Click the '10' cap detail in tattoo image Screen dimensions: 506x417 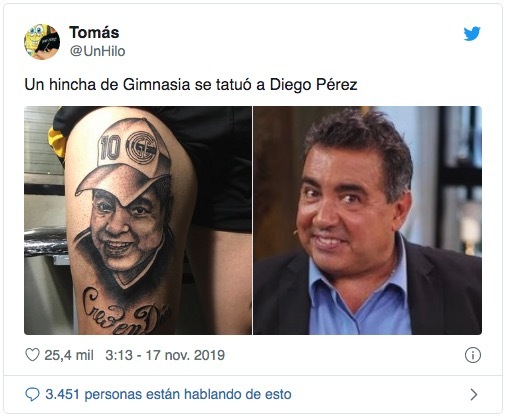click(x=109, y=147)
